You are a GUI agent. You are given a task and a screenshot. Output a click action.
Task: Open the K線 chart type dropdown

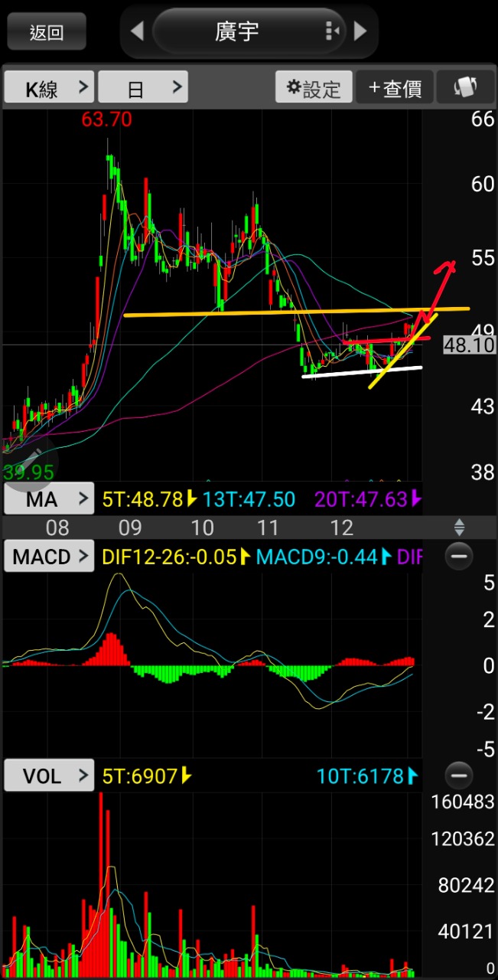point(49,87)
